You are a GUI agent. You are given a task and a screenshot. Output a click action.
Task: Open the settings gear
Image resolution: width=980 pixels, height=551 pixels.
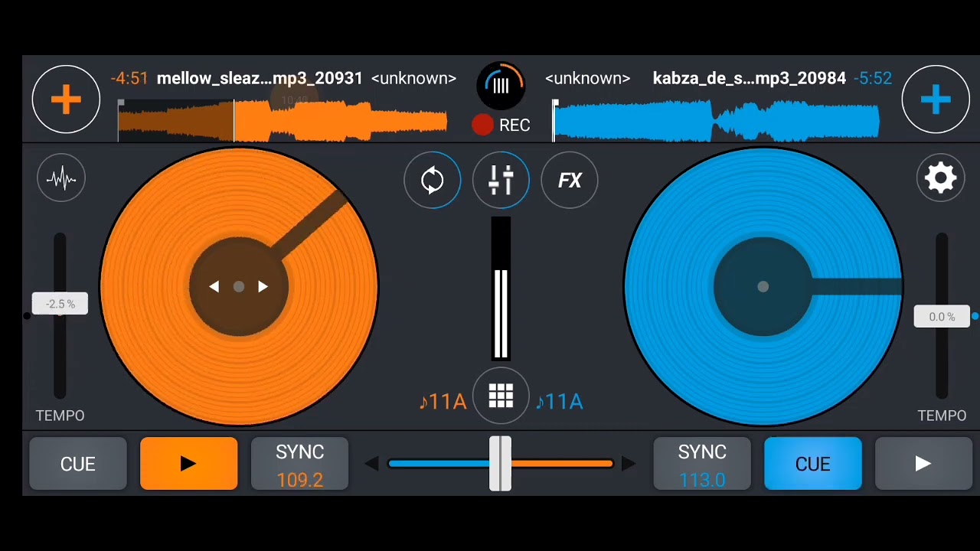click(x=940, y=178)
